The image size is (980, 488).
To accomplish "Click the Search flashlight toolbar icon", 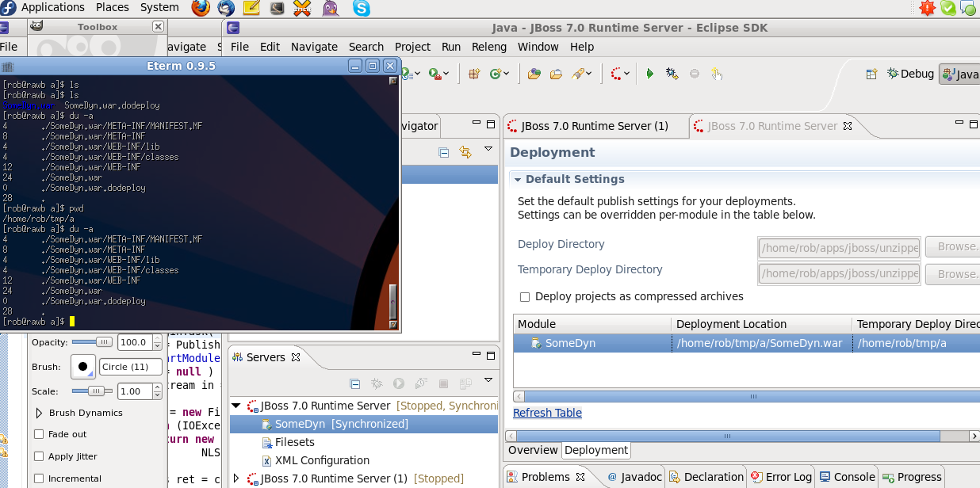I will [579, 74].
